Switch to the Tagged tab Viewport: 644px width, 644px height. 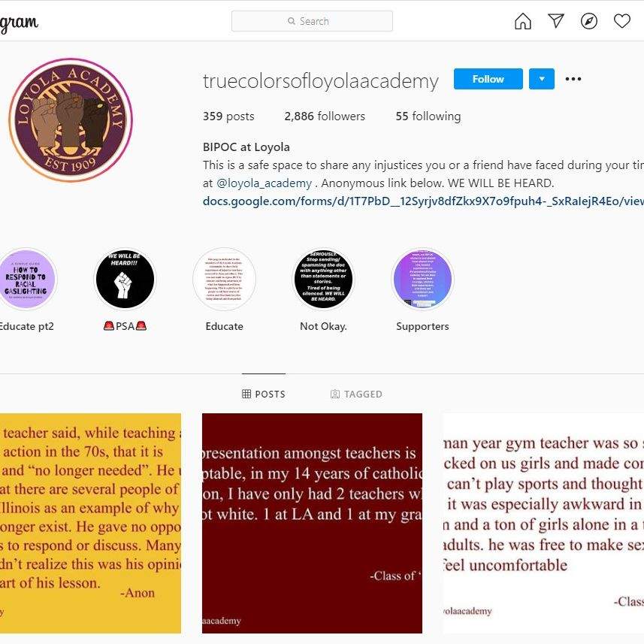pos(356,395)
